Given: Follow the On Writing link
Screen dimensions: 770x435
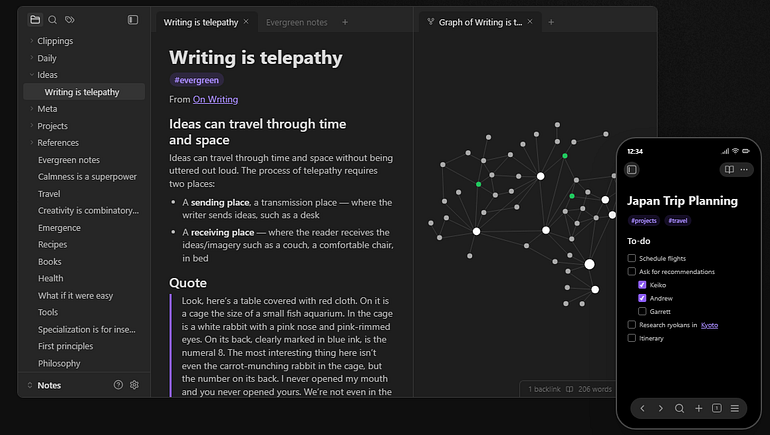Looking at the screenshot, I should point(215,99).
